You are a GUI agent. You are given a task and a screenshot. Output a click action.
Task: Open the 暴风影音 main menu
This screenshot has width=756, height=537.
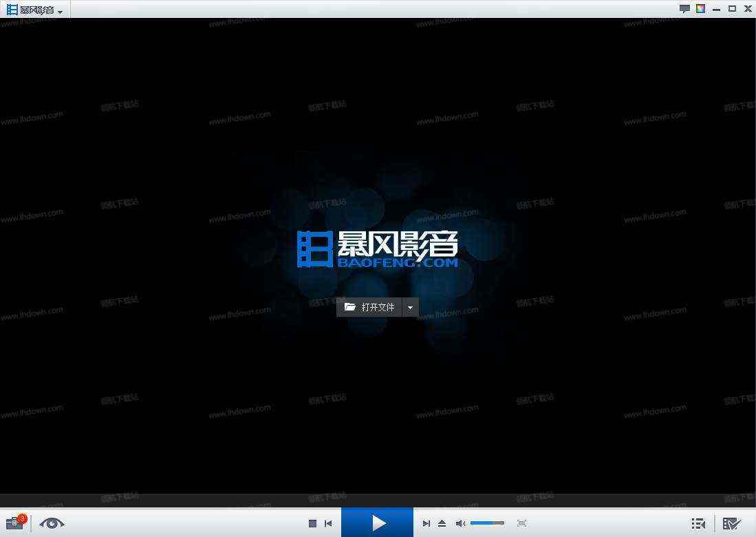pos(31,10)
